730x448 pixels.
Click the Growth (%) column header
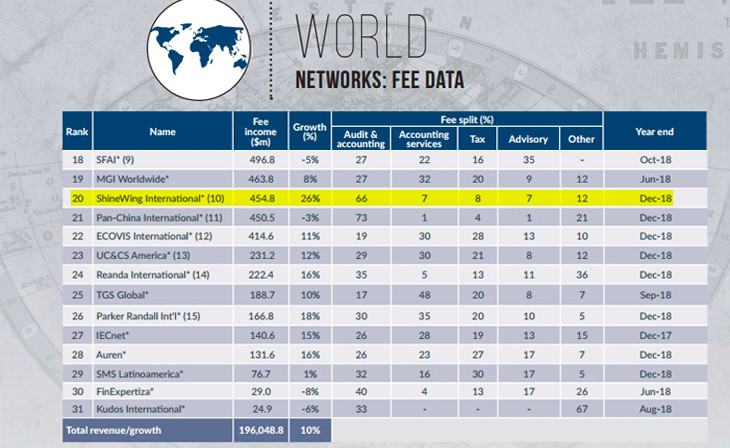[309, 131]
